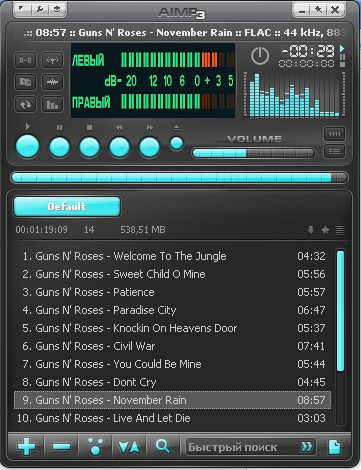The image size is (361, 470).
Task: Remove files with the minus button
Action: [62, 447]
